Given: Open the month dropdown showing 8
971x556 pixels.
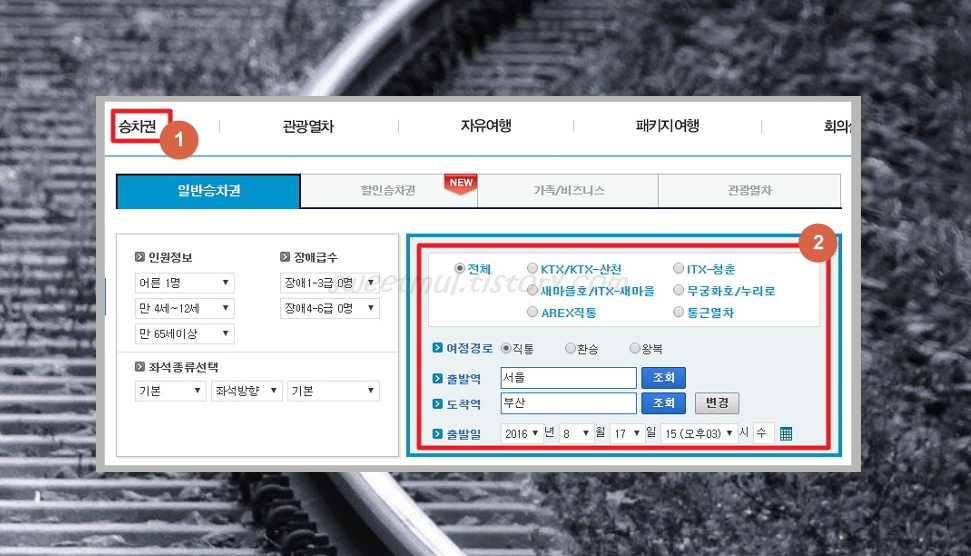Looking at the screenshot, I should coord(575,433).
